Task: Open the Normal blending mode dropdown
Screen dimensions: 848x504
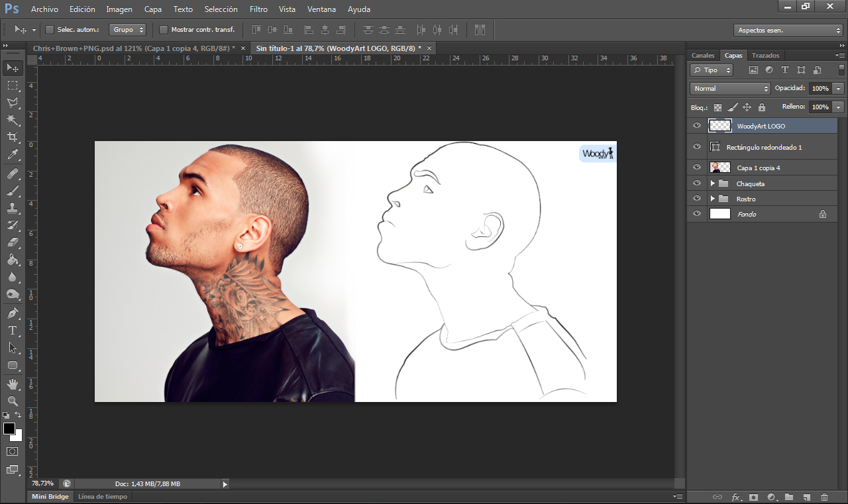Action: 730,88
